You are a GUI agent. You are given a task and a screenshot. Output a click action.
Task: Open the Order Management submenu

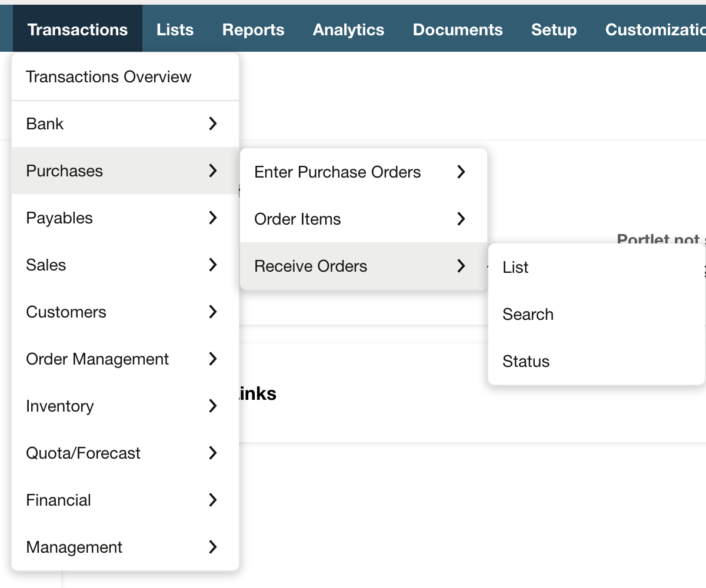(x=125, y=359)
